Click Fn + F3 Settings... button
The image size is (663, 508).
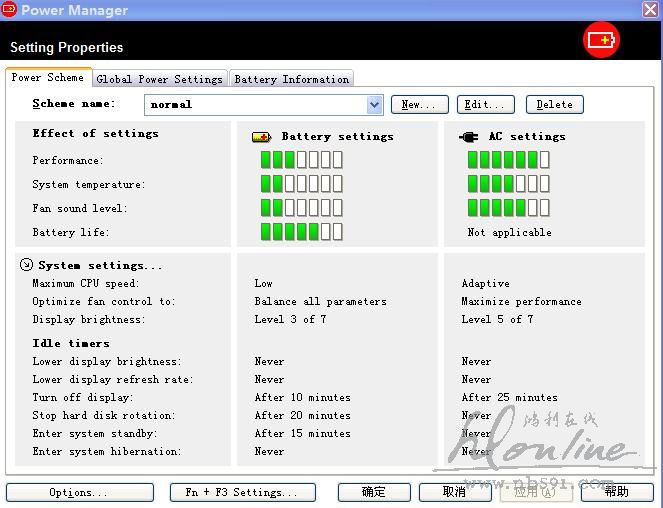(x=242, y=492)
